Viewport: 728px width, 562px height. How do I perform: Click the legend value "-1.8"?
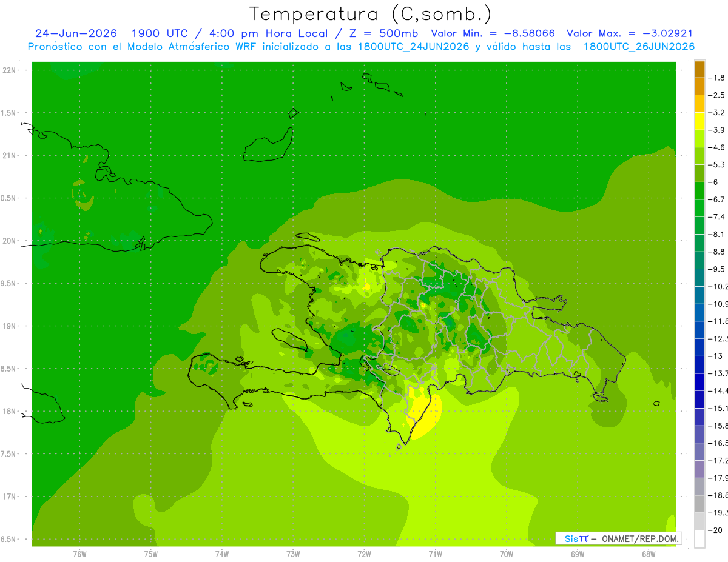click(x=717, y=78)
